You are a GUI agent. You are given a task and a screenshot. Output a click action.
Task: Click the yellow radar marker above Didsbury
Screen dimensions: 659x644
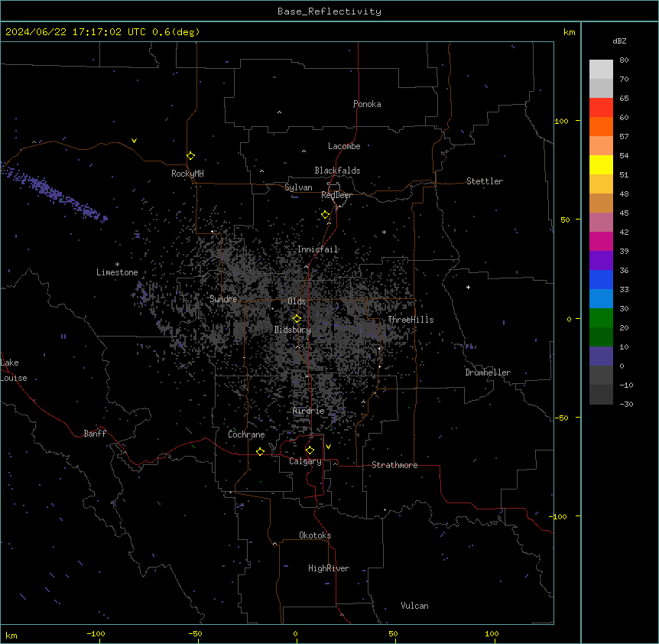pyautogui.click(x=297, y=319)
